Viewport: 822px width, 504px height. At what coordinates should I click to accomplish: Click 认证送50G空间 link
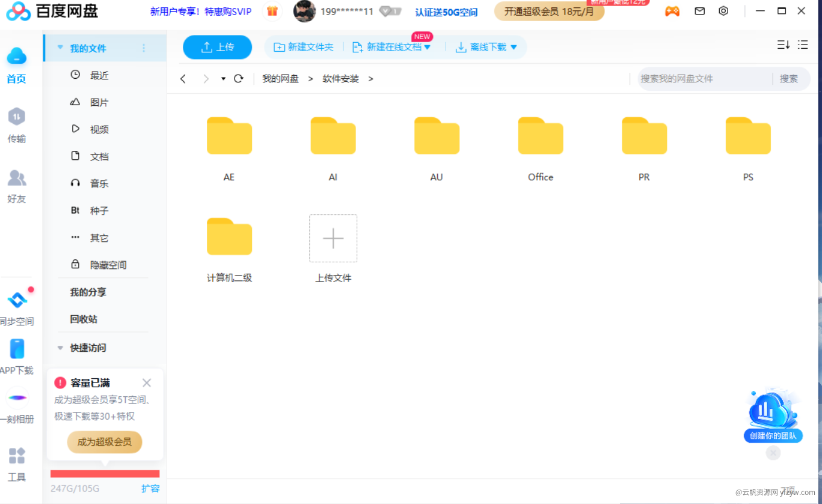446,12
